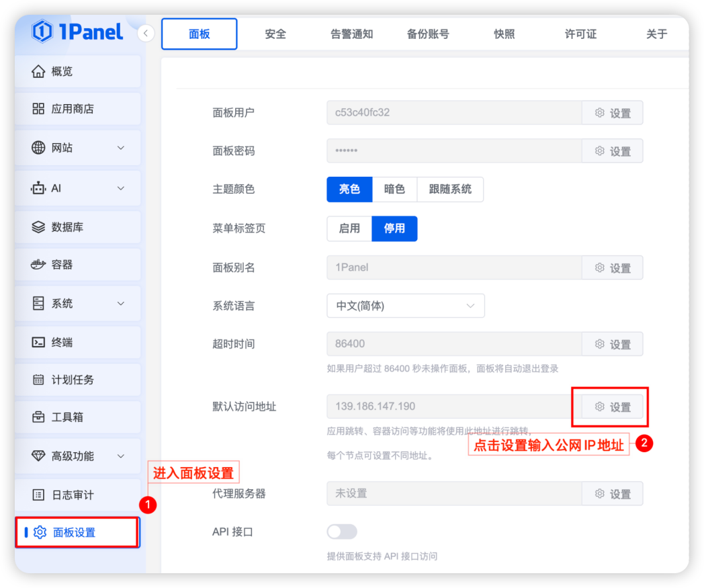
Task: Collapse the sidebar with the arrow button
Action: tap(146, 33)
